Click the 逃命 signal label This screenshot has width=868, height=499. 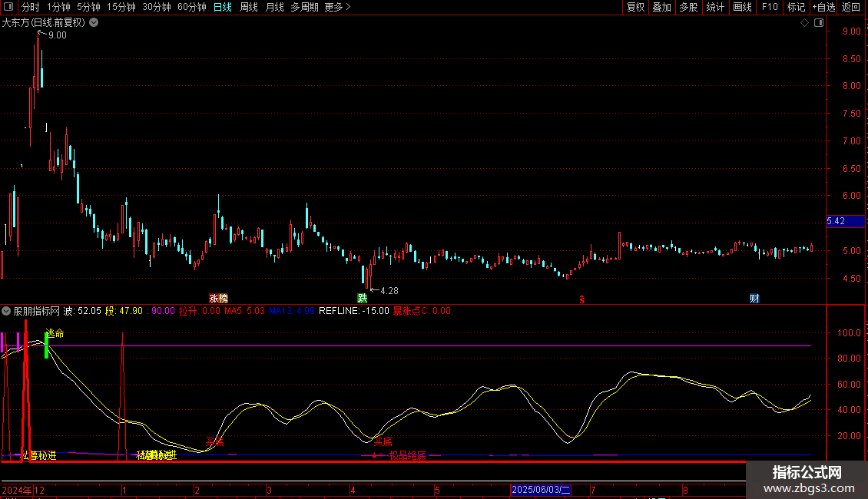55,333
